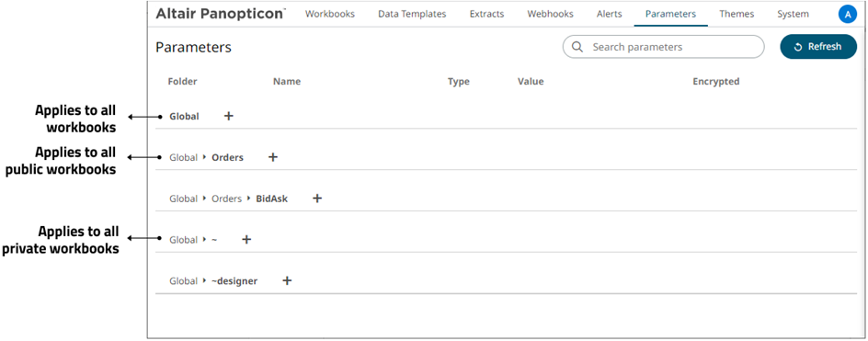The image size is (868, 341).
Task: Add a parameter to the BidAsk folder
Action: (317, 199)
